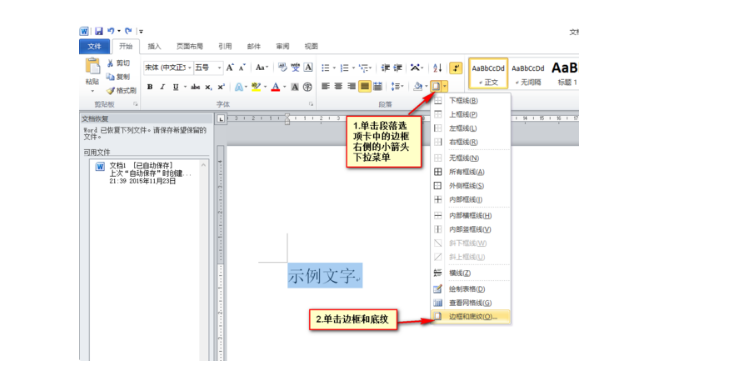Select 边框和底纹 from the borders menu
Screen dimensions: 737x392
(x=471, y=317)
